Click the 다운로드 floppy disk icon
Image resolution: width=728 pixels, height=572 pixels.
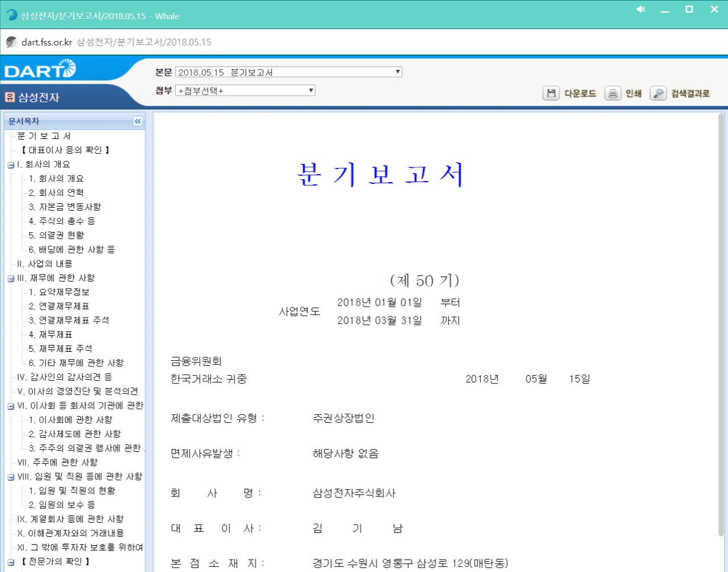[x=550, y=93]
